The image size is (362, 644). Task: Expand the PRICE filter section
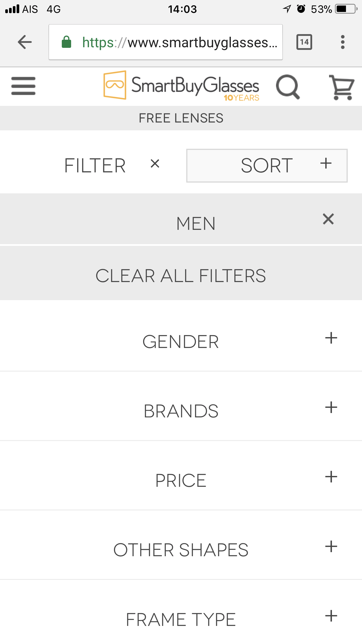[181, 480]
